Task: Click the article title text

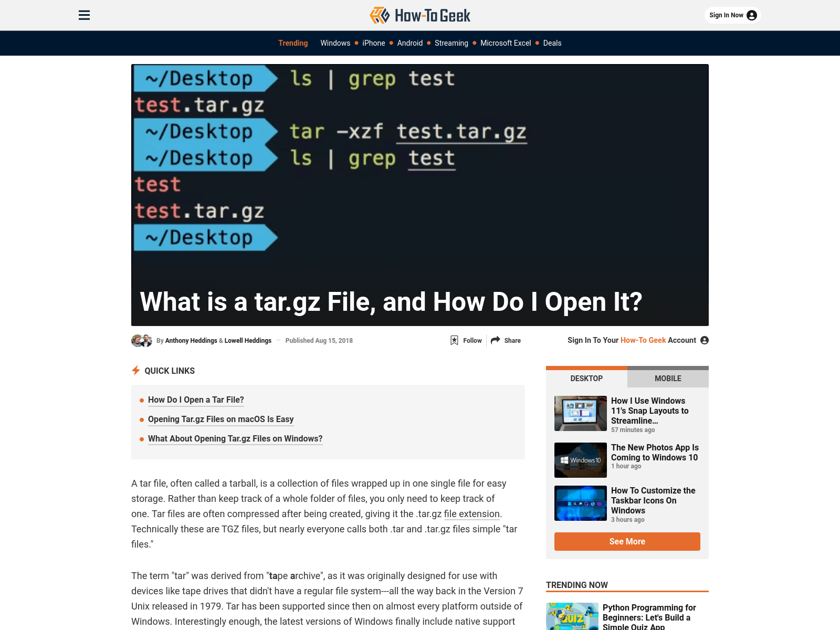Action: (391, 302)
